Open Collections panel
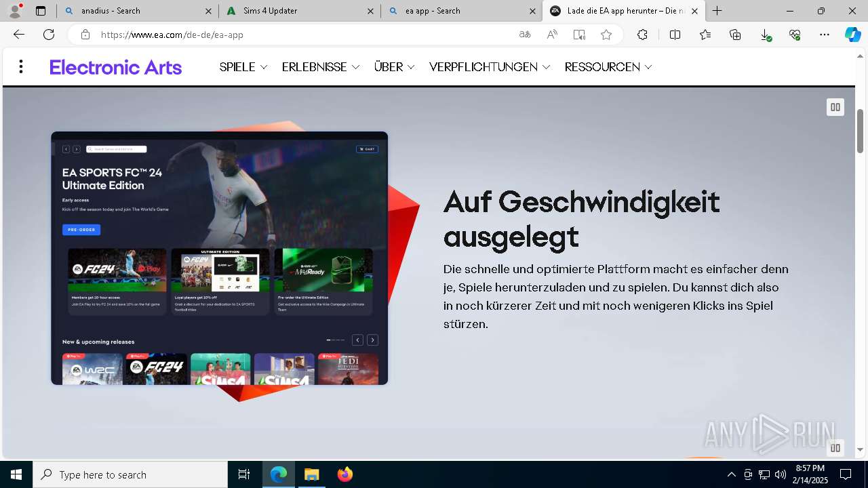Screen dimensions: 868x488 [735, 35]
